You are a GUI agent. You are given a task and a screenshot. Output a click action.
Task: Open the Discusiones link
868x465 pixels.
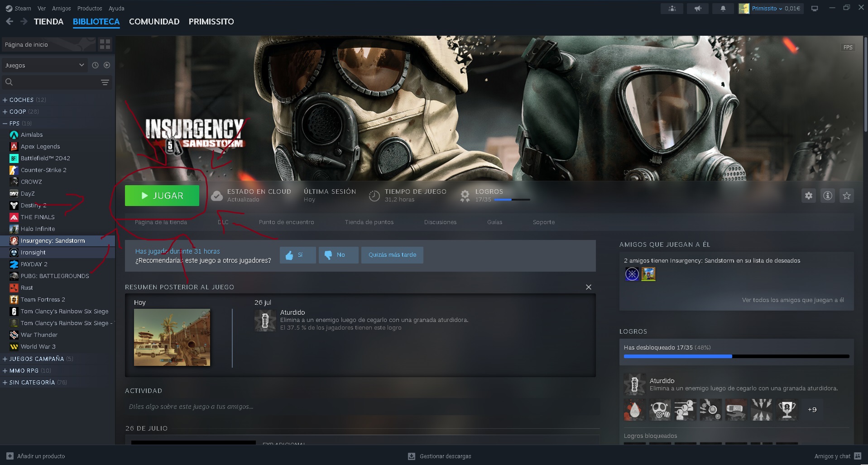[440, 222]
